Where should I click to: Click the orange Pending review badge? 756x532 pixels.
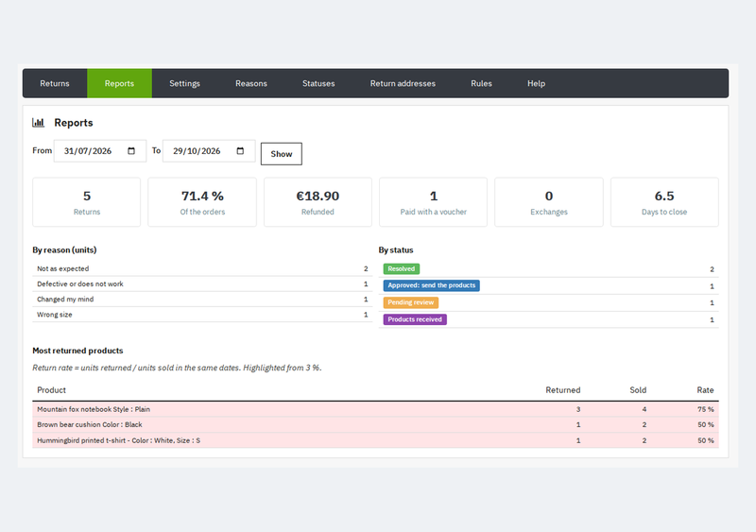pos(411,302)
